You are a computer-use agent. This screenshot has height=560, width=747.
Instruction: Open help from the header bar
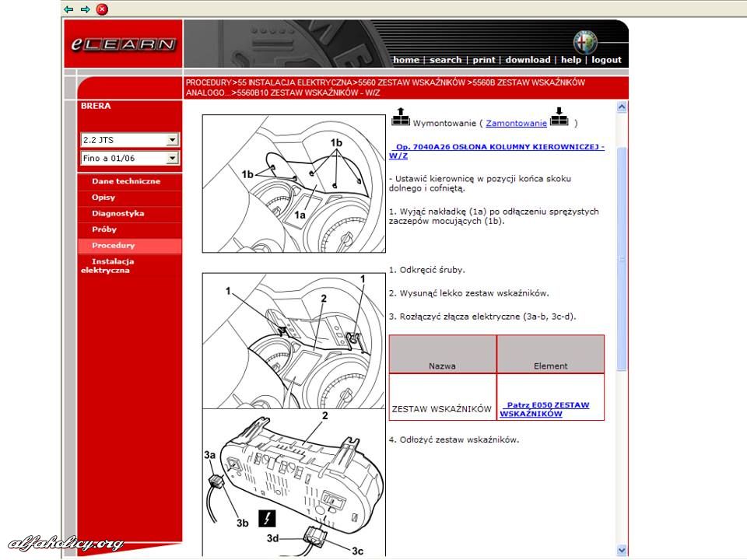click(x=570, y=60)
